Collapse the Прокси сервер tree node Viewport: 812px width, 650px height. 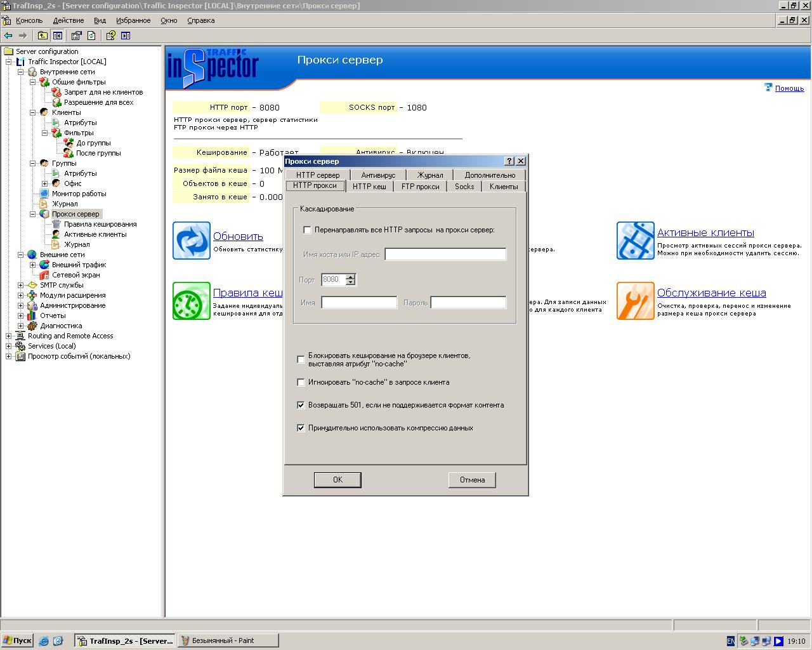pyautogui.click(x=33, y=214)
